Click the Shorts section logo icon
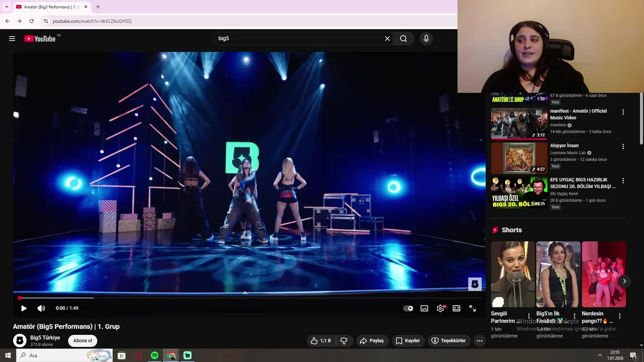 pyautogui.click(x=495, y=230)
